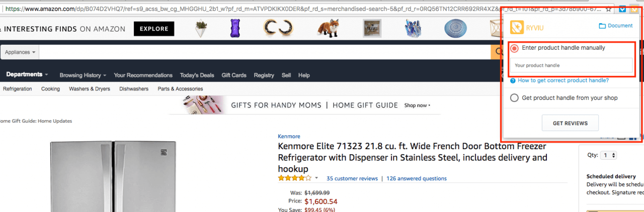Image resolution: width=644 pixels, height=212 pixels.
Task: Open the Appliances search category dropdown
Action: [20, 52]
